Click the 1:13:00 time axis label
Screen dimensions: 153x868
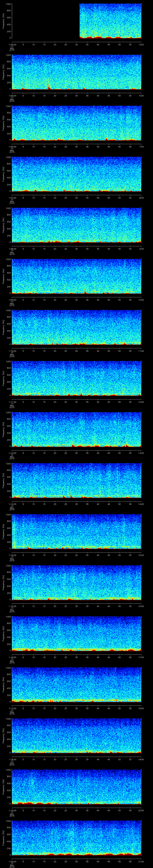(12, 504)
